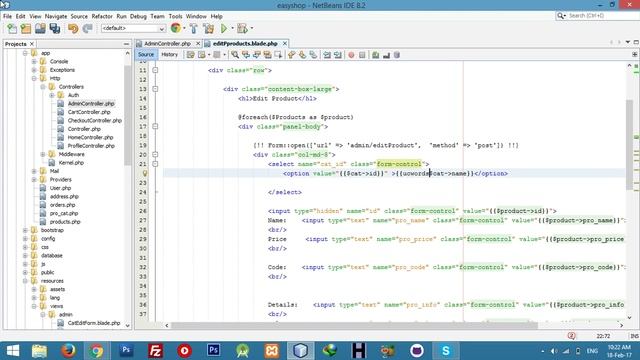
Task: Click the Clean and Build icon
Action: coord(209,28)
